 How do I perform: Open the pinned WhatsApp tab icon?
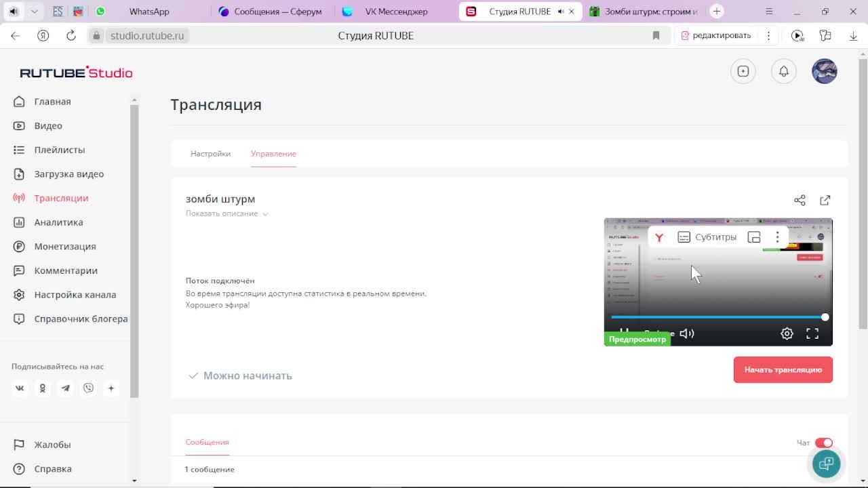click(x=100, y=12)
